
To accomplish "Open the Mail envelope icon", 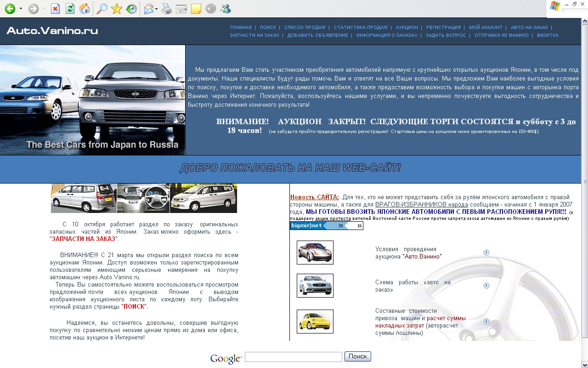I will pos(148,8).
